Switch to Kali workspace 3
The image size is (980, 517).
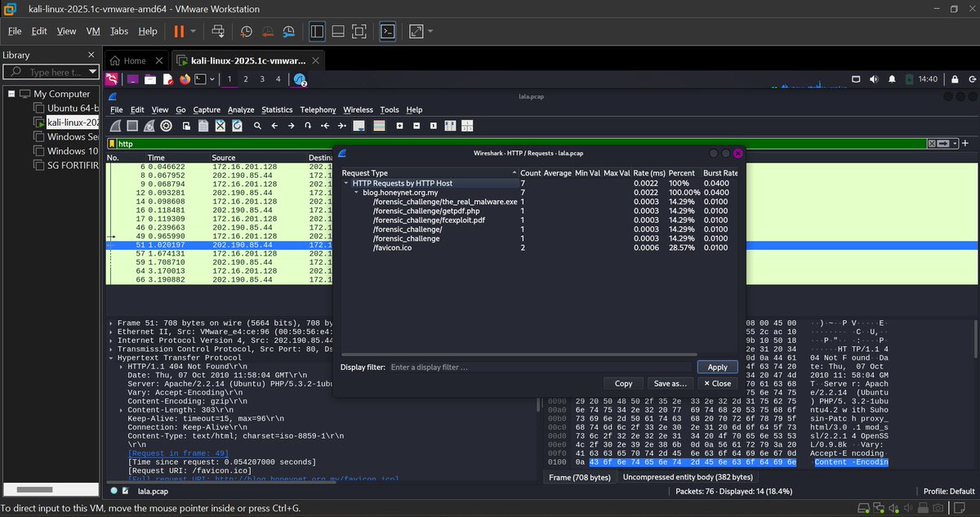coord(262,79)
